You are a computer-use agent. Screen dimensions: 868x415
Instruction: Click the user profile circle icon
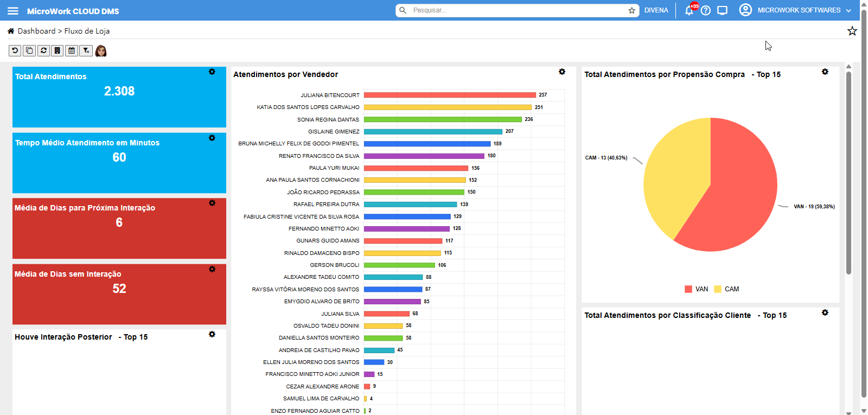tap(745, 10)
